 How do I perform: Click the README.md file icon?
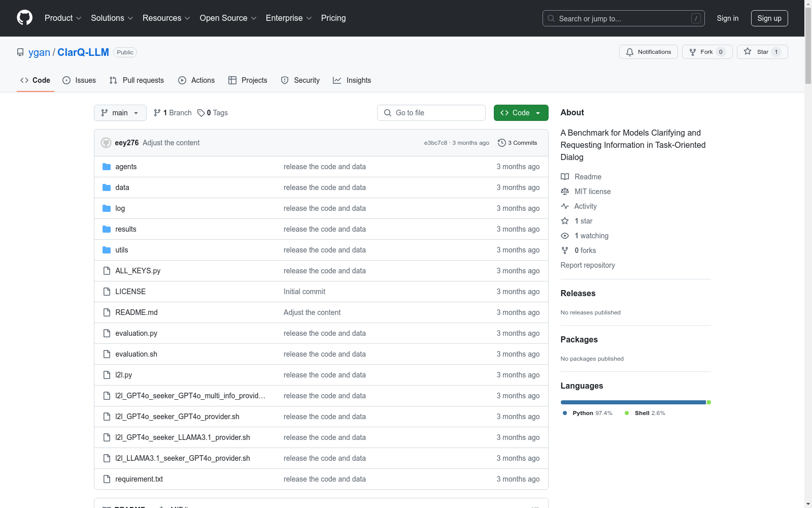[x=107, y=312]
